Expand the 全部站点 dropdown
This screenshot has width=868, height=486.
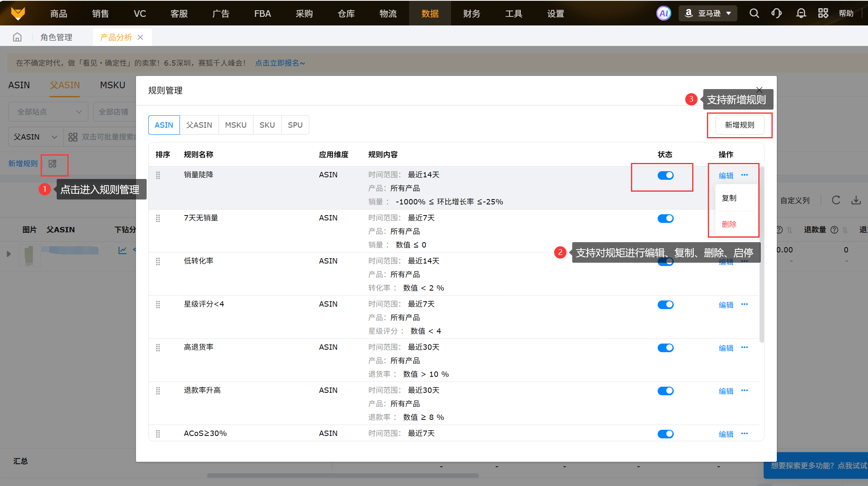point(48,112)
